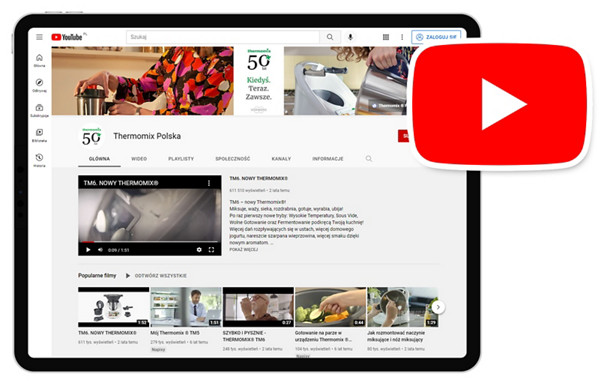Click the video progress bar

coord(150,242)
